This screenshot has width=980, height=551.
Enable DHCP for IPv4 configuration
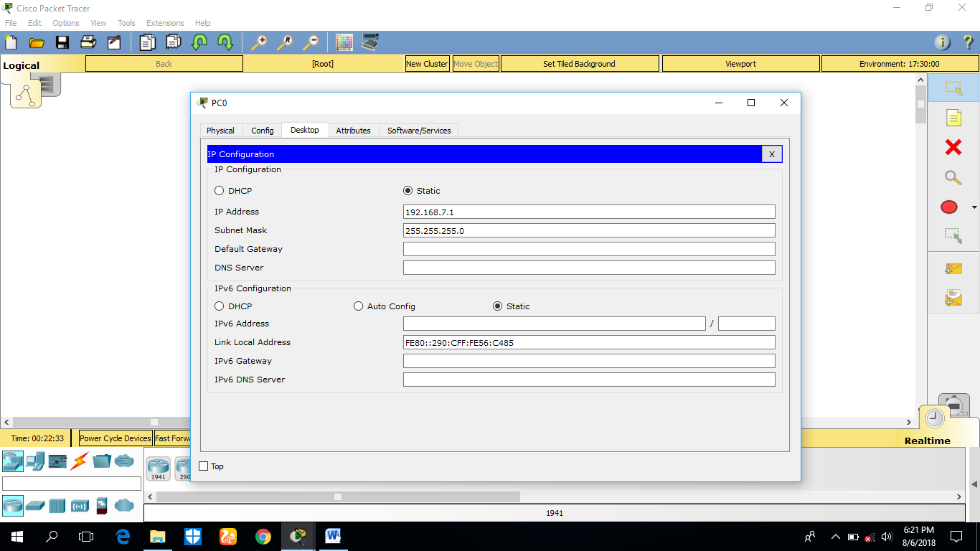pyautogui.click(x=219, y=191)
